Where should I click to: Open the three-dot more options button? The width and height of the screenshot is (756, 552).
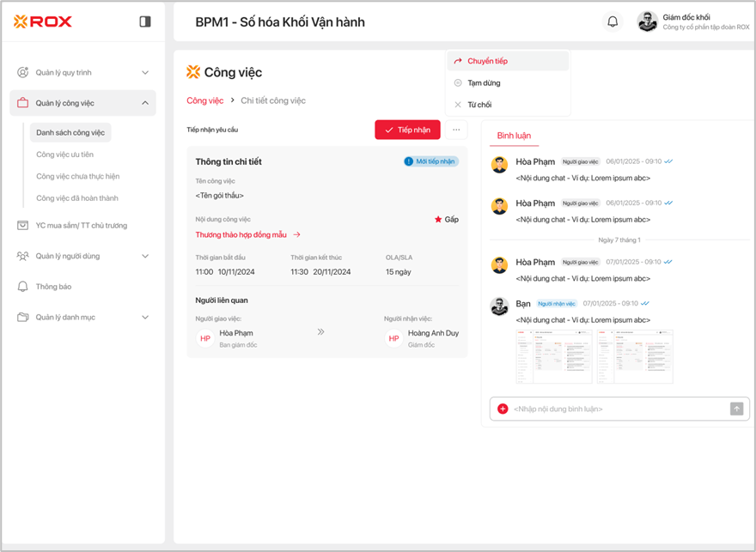[x=456, y=130]
